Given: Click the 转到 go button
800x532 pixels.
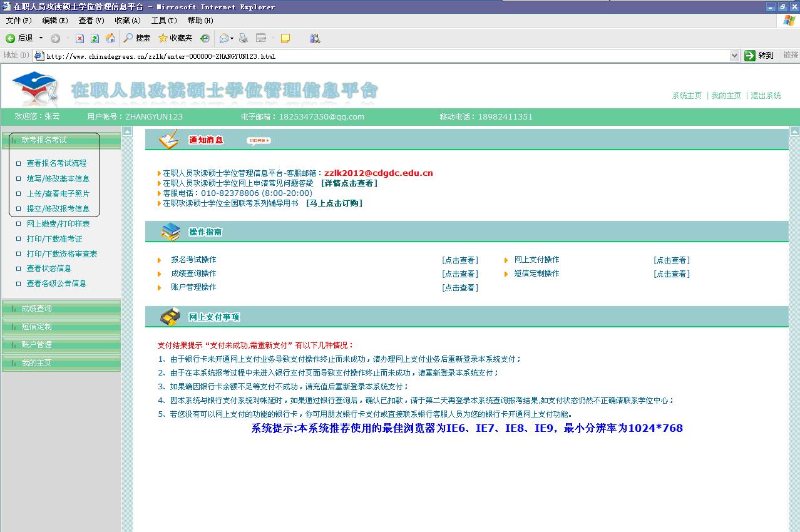Looking at the screenshot, I should (x=759, y=56).
